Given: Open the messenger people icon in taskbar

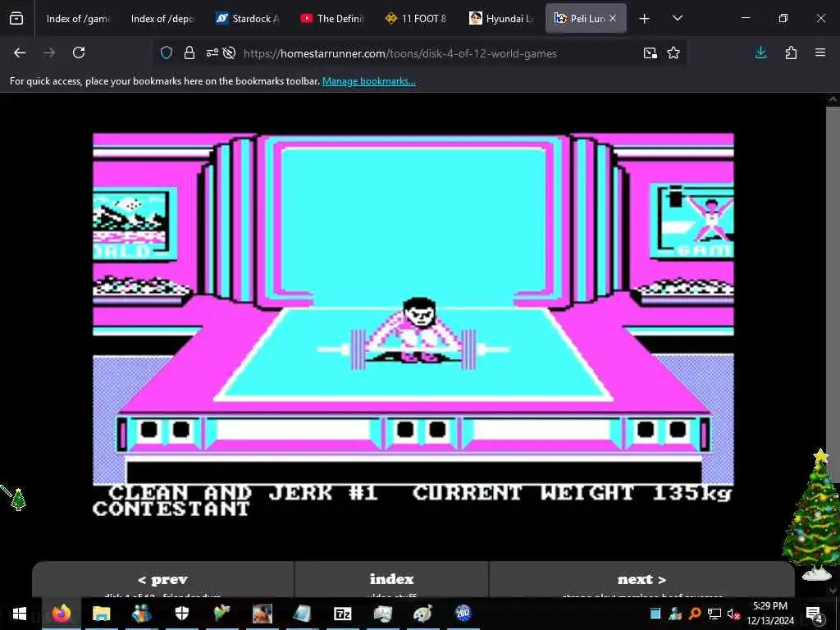Looking at the screenshot, I should click(x=141, y=614).
